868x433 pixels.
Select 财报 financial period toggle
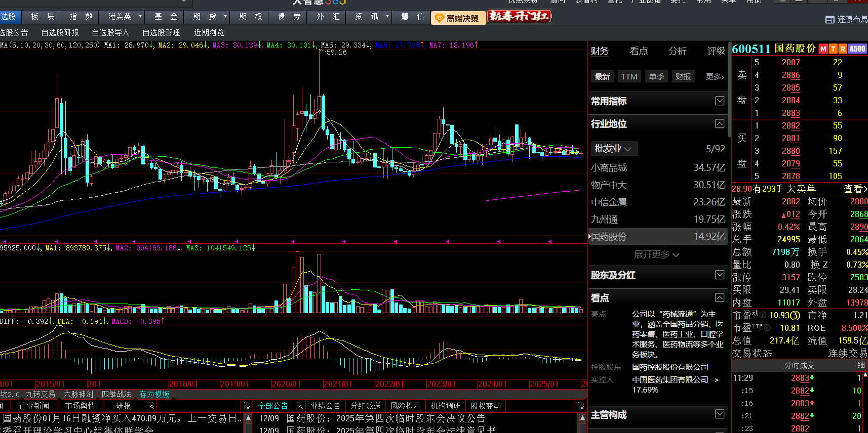(x=683, y=76)
